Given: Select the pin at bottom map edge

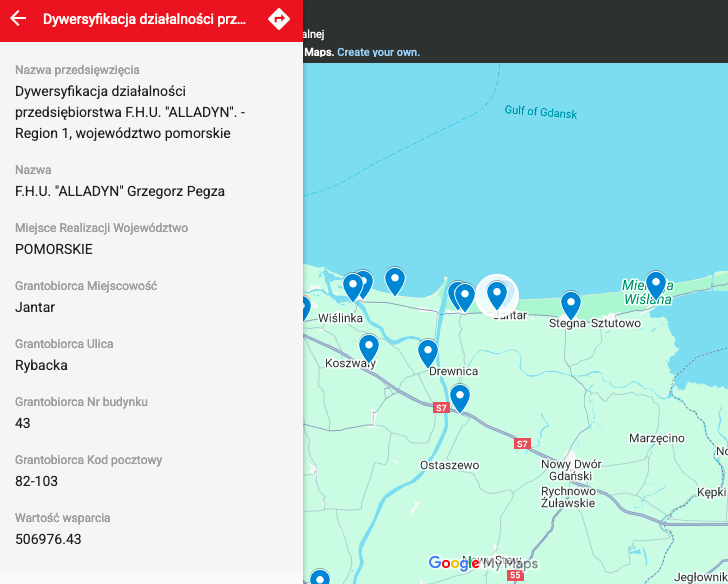Looking at the screenshot, I should (x=319, y=578).
